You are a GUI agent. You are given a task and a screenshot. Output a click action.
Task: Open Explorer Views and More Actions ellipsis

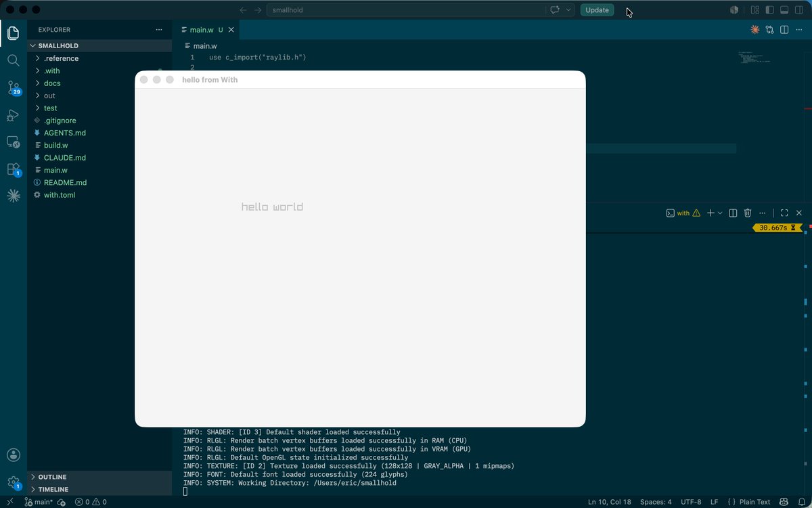coord(159,30)
